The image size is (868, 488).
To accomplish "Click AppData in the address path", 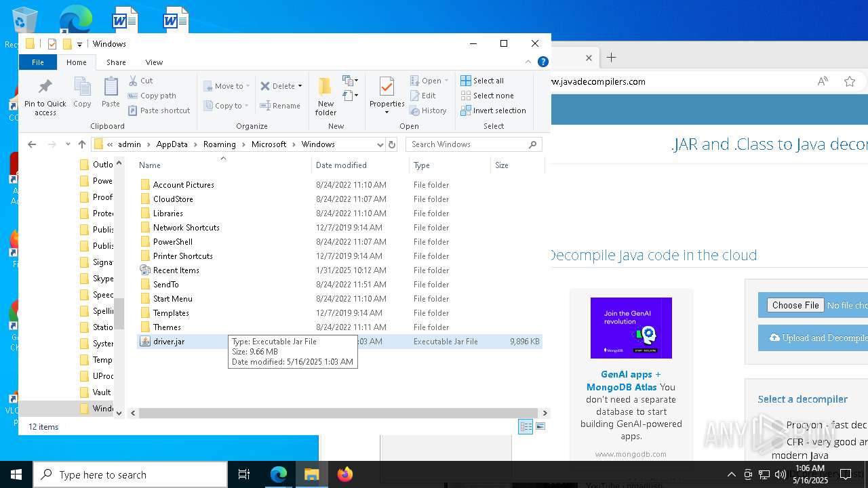I will 172,144.
